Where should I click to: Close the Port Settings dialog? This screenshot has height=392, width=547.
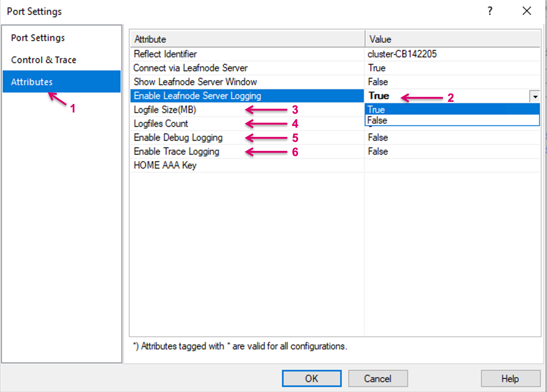[527, 11]
